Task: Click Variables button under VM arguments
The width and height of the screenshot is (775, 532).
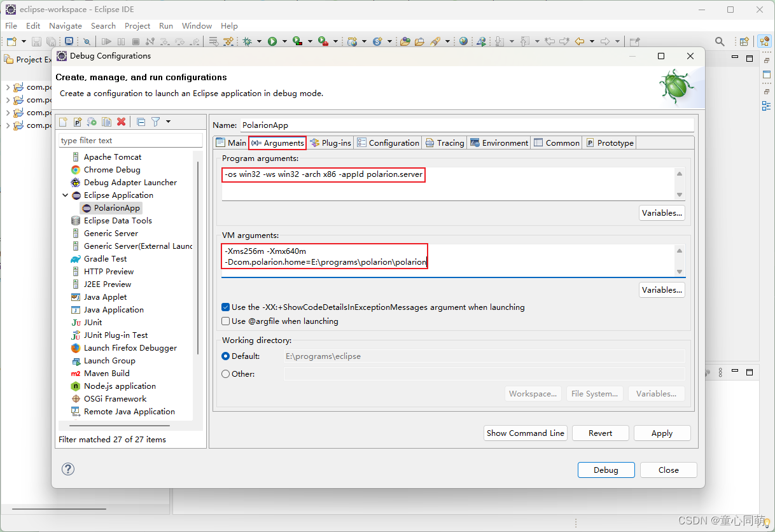Action: [662, 290]
